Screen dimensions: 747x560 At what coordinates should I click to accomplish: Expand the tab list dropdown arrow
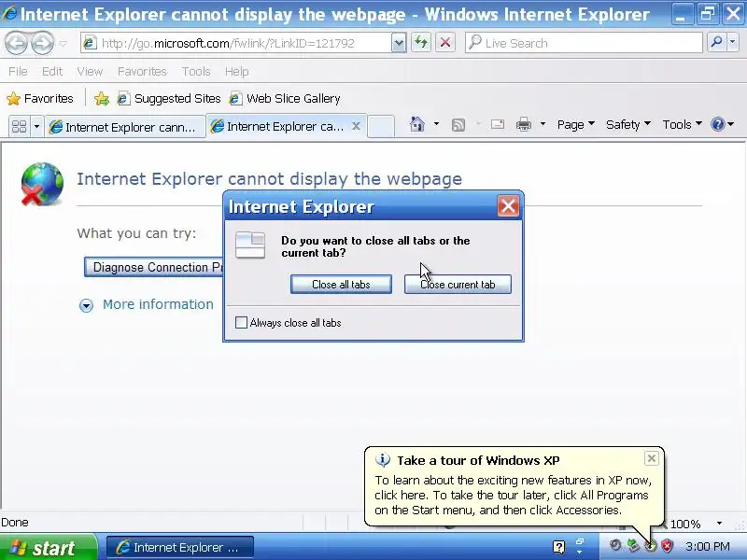click(x=36, y=127)
